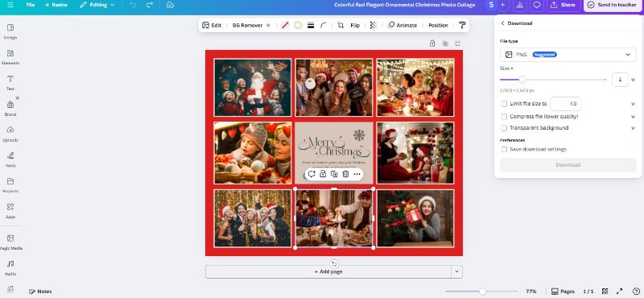Enter fullscreen present mode icon
The width and height of the screenshot is (644, 298).
pos(620,291)
